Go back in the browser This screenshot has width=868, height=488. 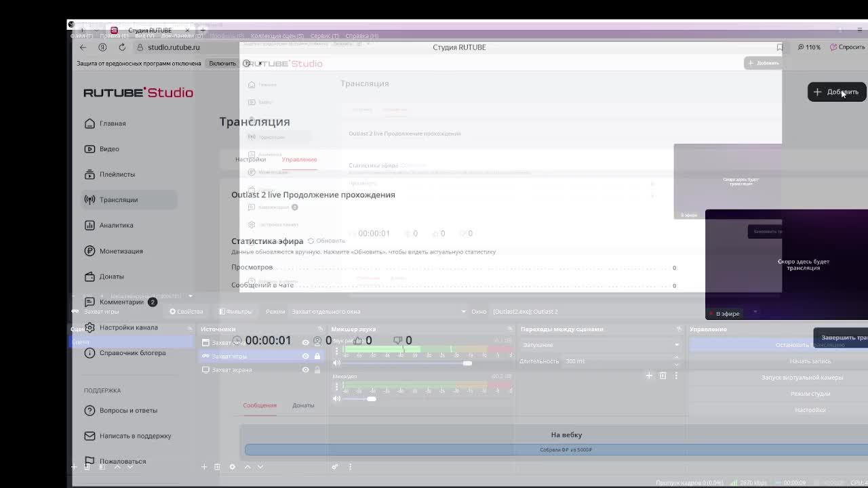point(83,47)
